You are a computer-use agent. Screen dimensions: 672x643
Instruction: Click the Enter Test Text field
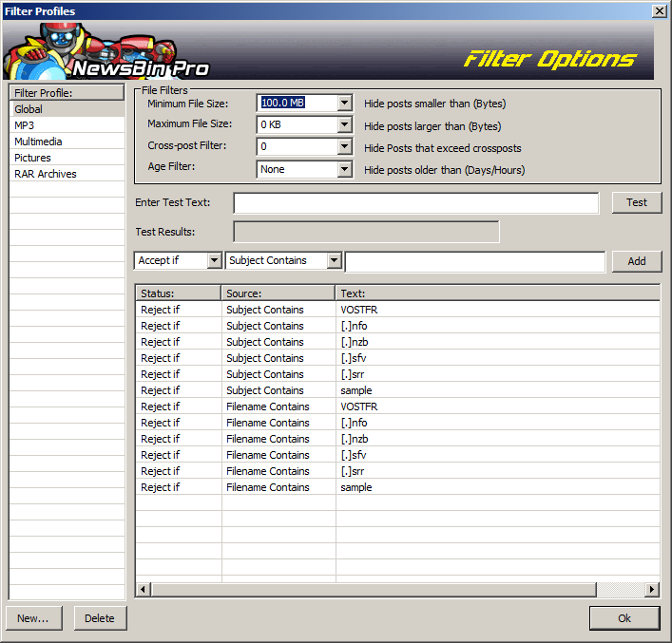pos(415,203)
